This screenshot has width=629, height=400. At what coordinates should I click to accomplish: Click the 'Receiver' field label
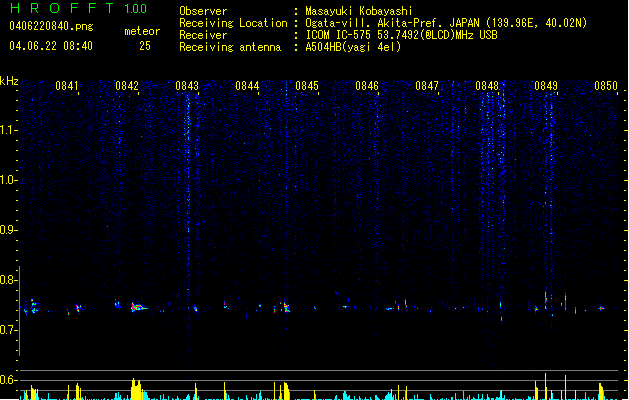click(x=203, y=35)
